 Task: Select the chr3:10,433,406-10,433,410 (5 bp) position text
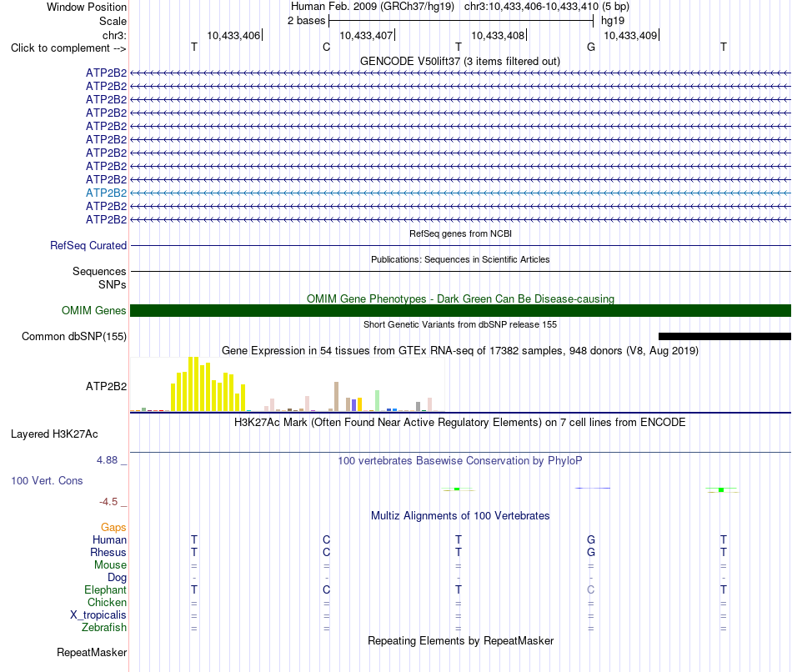pos(547,7)
